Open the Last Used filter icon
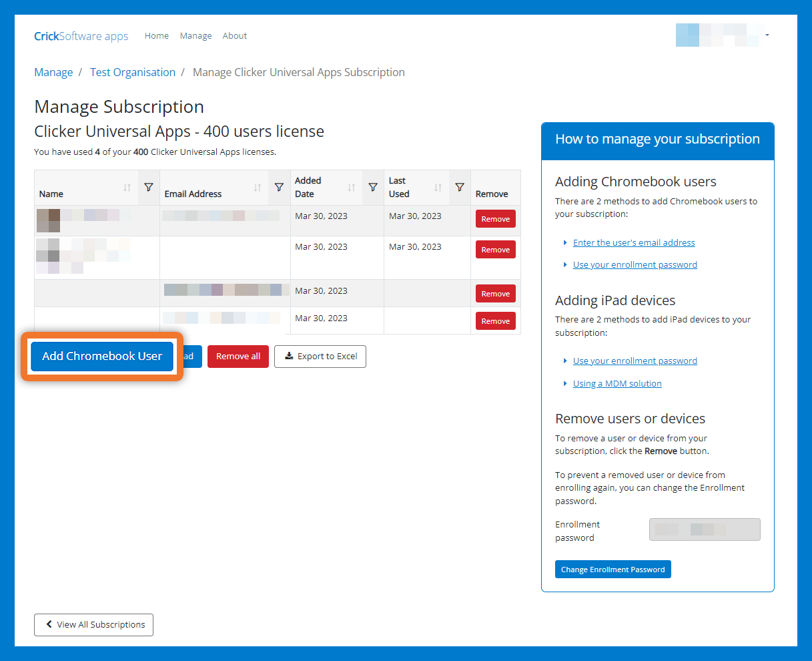Image resolution: width=812 pixels, height=661 pixels. coord(460,188)
